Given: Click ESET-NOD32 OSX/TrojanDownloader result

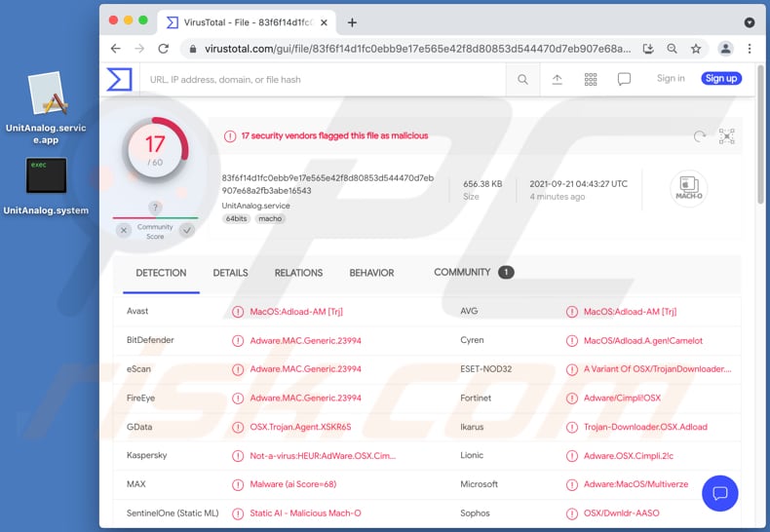Looking at the screenshot, I should point(658,369).
